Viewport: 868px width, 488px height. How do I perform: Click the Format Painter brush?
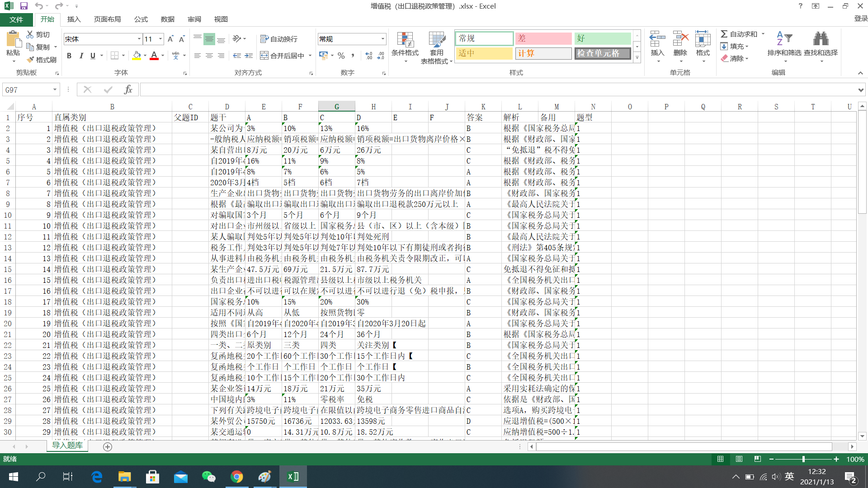[x=41, y=60]
